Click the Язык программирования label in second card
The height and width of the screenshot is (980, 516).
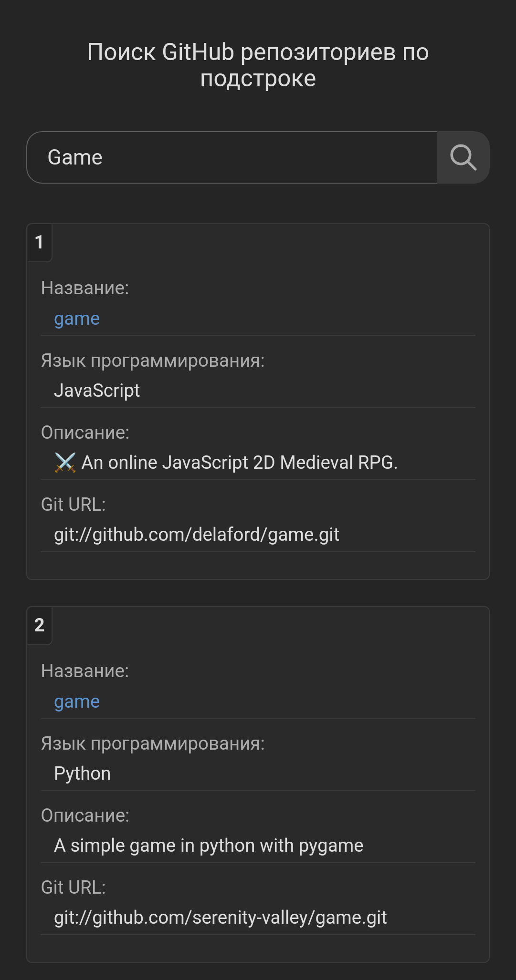pos(154,742)
